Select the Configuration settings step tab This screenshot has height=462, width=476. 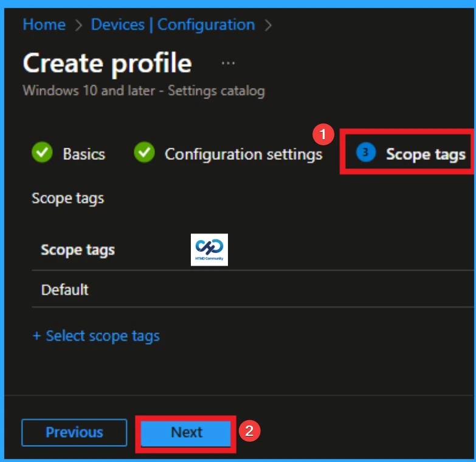[x=229, y=154]
